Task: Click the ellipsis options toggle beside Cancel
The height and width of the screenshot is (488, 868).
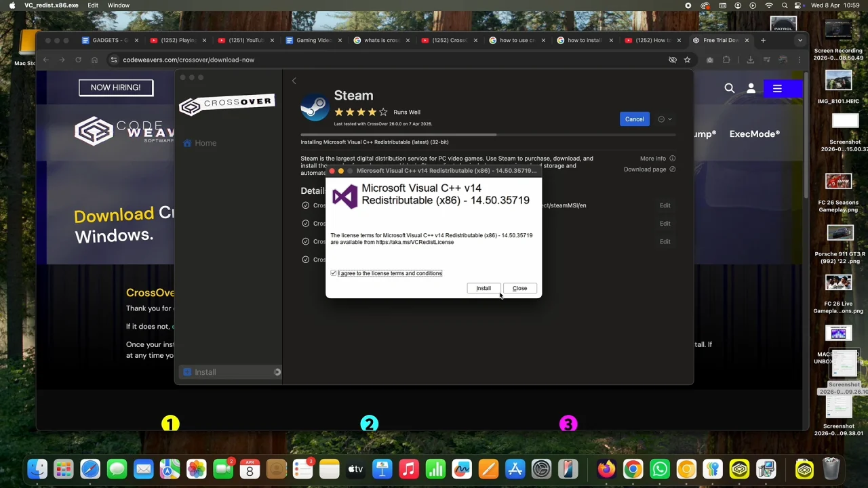Action: pos(661,119)
